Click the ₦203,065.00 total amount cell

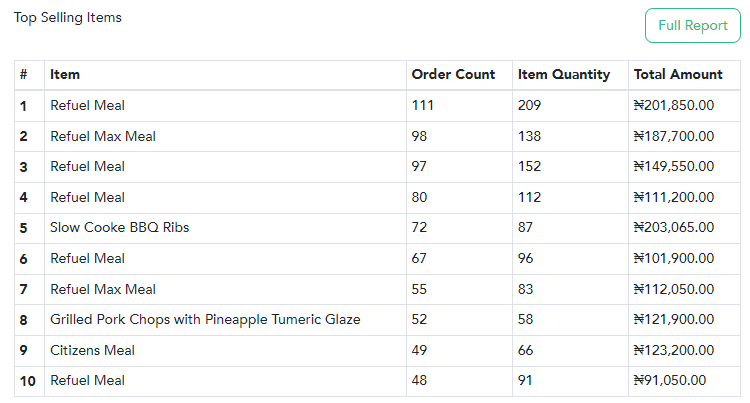coord(673,228)
